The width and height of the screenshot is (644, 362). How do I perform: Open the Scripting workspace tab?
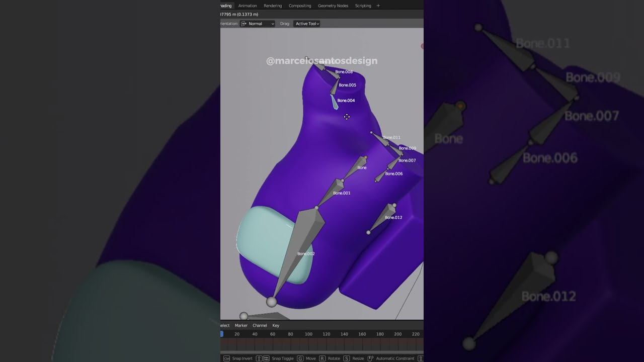[363, 6]
